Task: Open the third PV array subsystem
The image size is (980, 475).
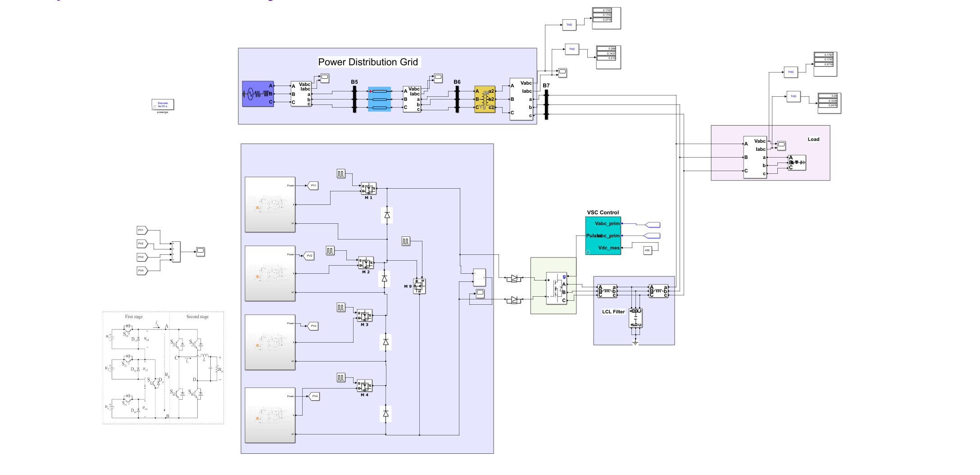Action: click(x=270, y=342)
